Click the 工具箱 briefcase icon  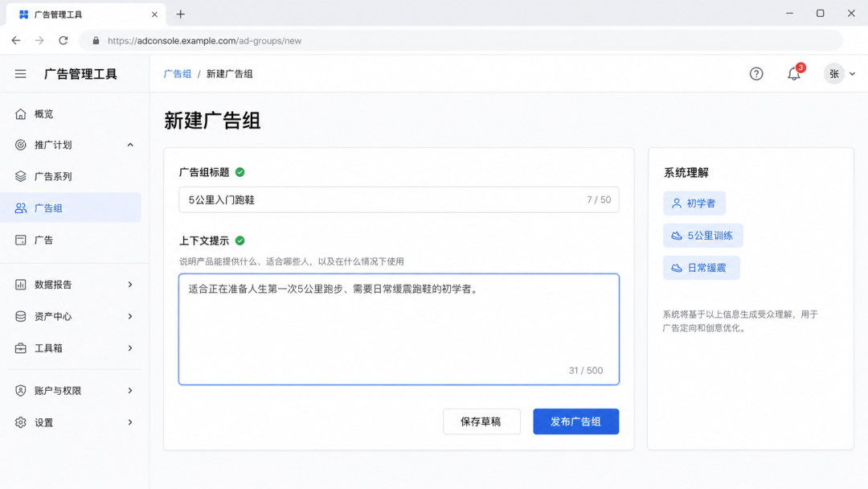coord(20,347)
